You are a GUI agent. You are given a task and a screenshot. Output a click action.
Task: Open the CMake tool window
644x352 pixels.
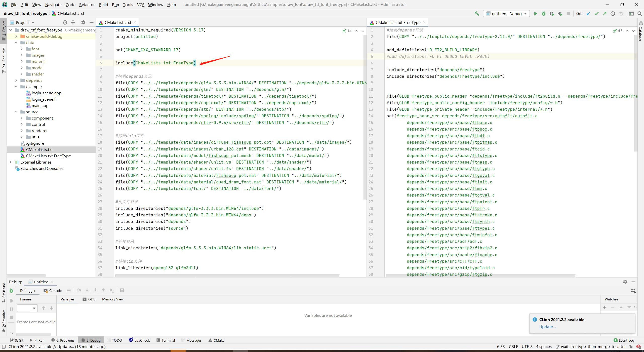coord(216,340)
